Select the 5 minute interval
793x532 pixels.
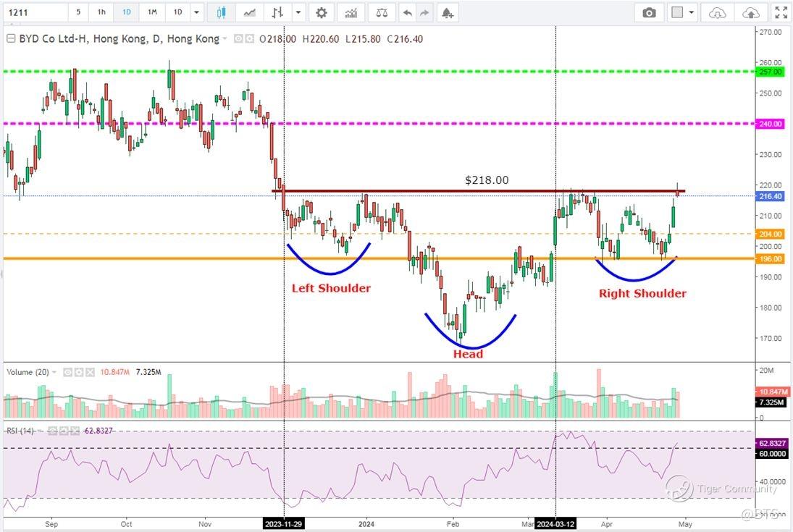coord(78,12)
